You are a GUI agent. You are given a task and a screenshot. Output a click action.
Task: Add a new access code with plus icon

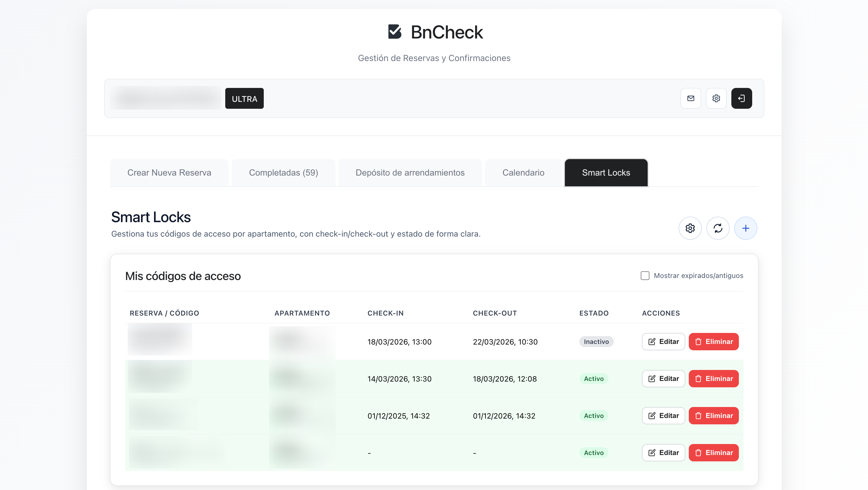(x=746, y=228)
